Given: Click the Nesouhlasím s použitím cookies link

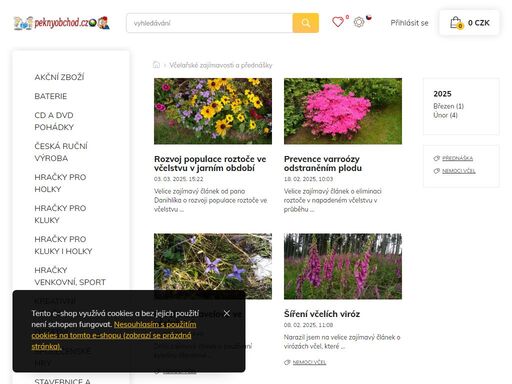Looking at the screenshot, I should [114, 335].
